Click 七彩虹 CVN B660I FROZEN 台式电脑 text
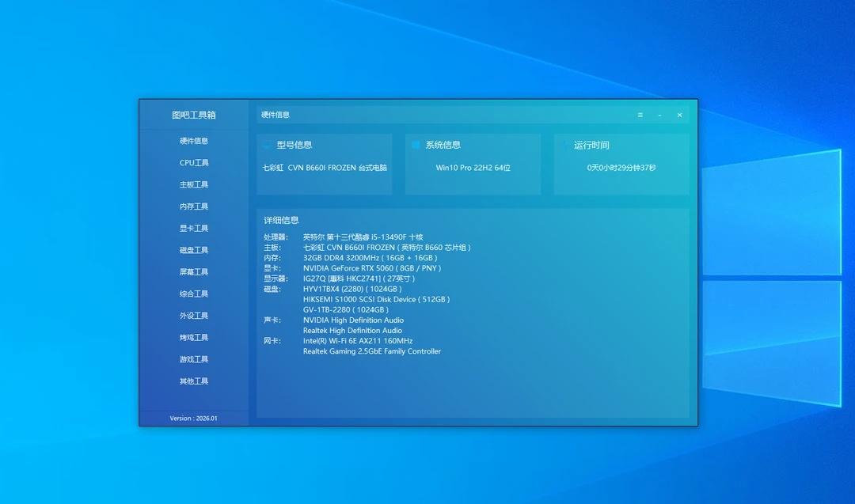Viewport: 855px width, 504px height. point(325,168)
